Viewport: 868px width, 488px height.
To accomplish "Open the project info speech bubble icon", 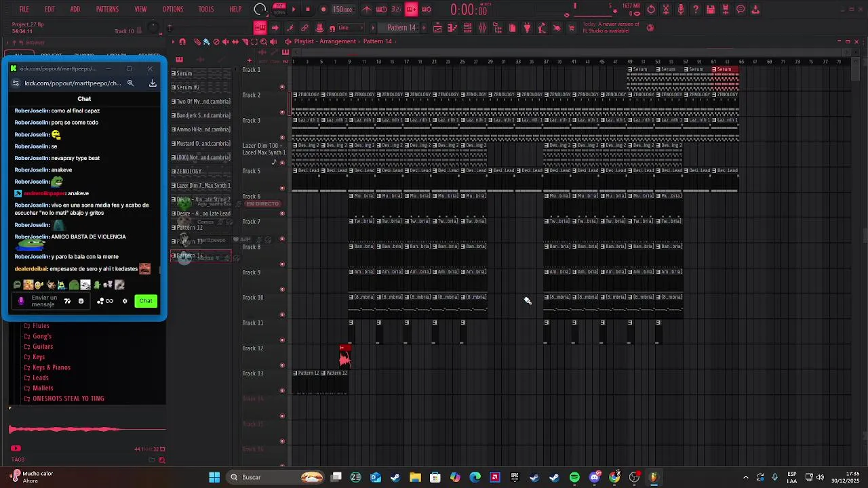I will click(741, 9).
